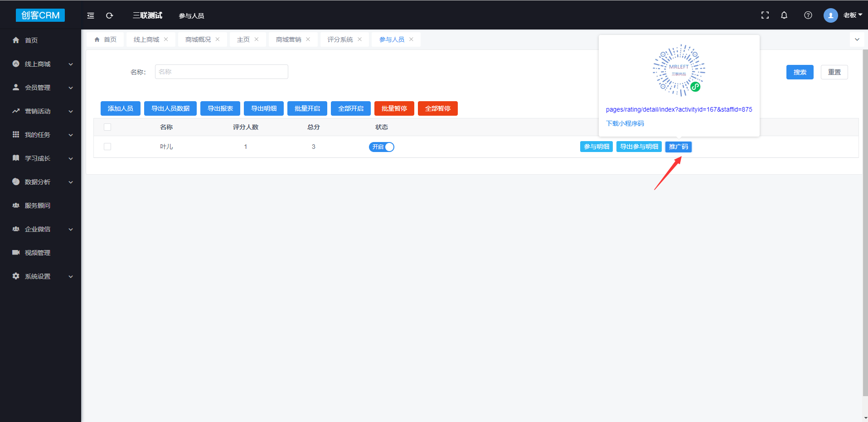Image resolution: width=868 pixels, height=422 pixels.
Task: Click the mini-program QR code image
Action: coord(679,70)
